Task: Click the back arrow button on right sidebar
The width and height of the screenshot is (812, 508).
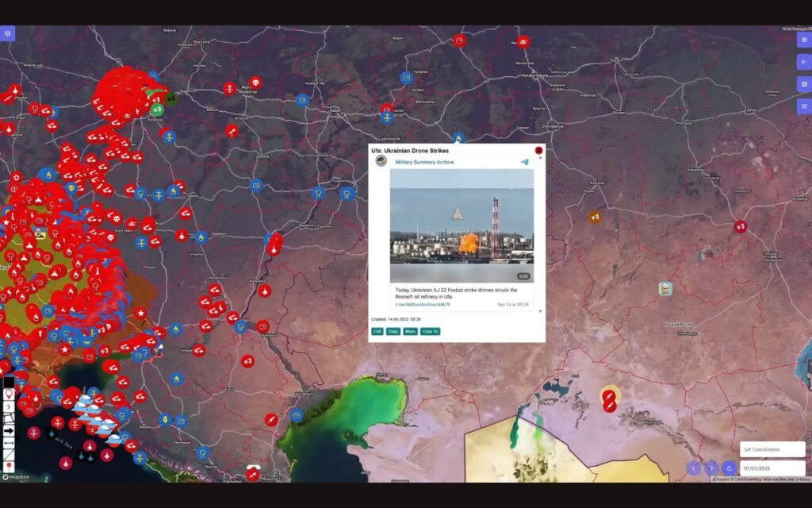Action: pos(804,62)
